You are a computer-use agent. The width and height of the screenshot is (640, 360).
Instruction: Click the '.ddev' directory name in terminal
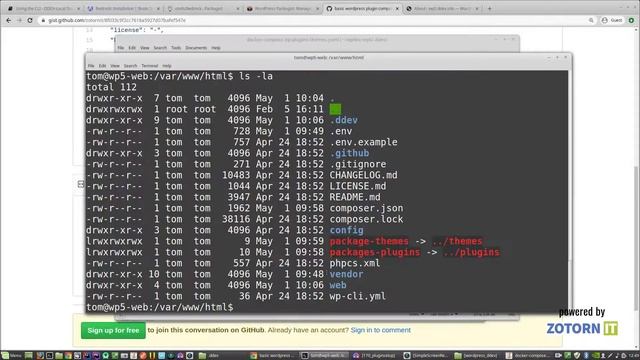(x=344, y=120)
